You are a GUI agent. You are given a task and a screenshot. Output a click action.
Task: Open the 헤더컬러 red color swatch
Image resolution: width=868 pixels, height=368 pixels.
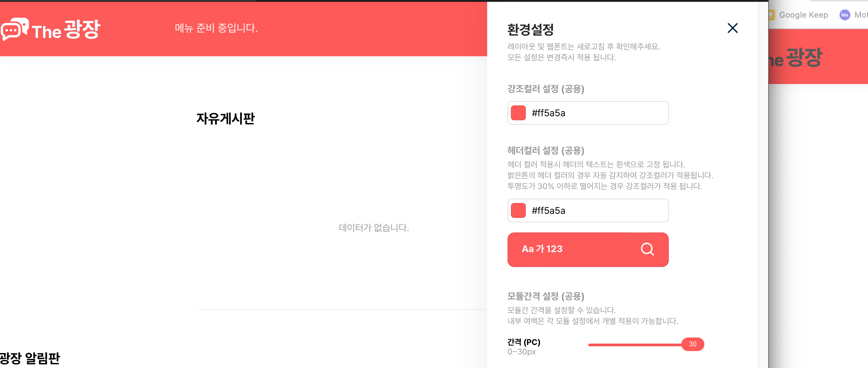[518, 210]
